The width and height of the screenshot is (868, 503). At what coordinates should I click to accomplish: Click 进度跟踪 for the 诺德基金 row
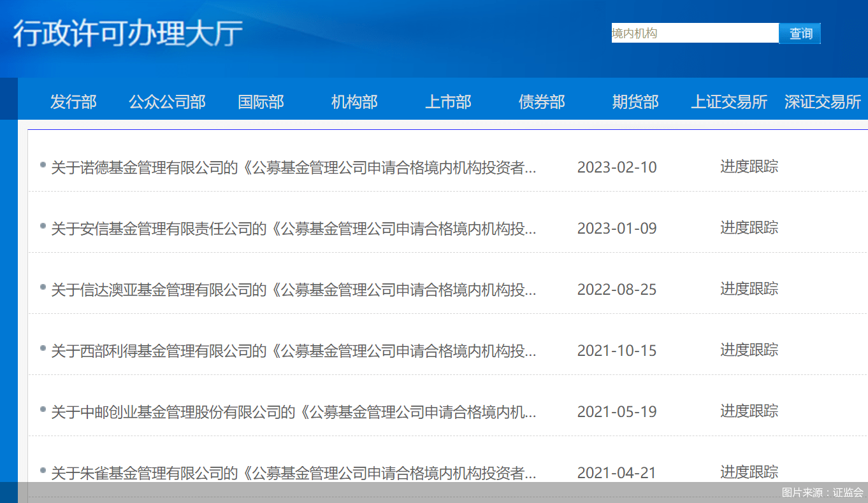click(749, 167)
